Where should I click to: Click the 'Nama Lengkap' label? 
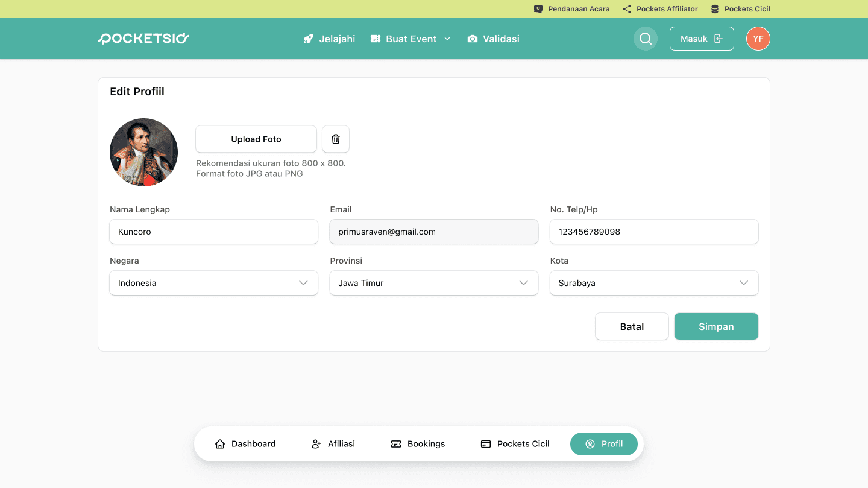[140, 209]
